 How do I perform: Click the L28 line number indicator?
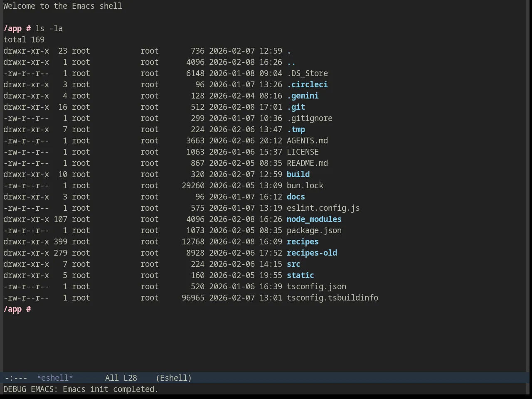[x=130, y=378]
